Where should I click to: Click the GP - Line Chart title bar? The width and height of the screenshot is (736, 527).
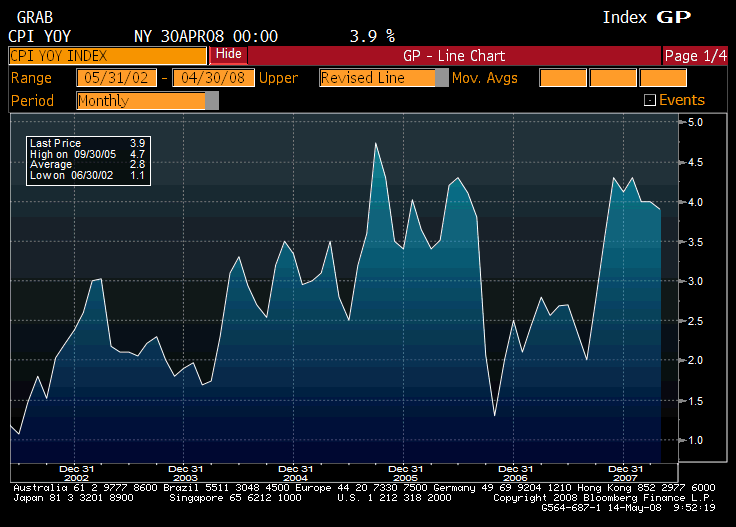[455, 56]
